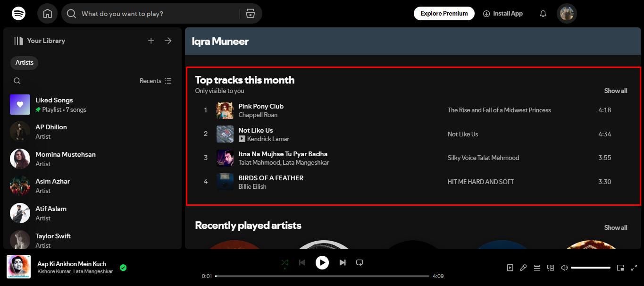Open the Now Playing view
This screenshot has height=286, width=644.
click(x=510, y=268)
